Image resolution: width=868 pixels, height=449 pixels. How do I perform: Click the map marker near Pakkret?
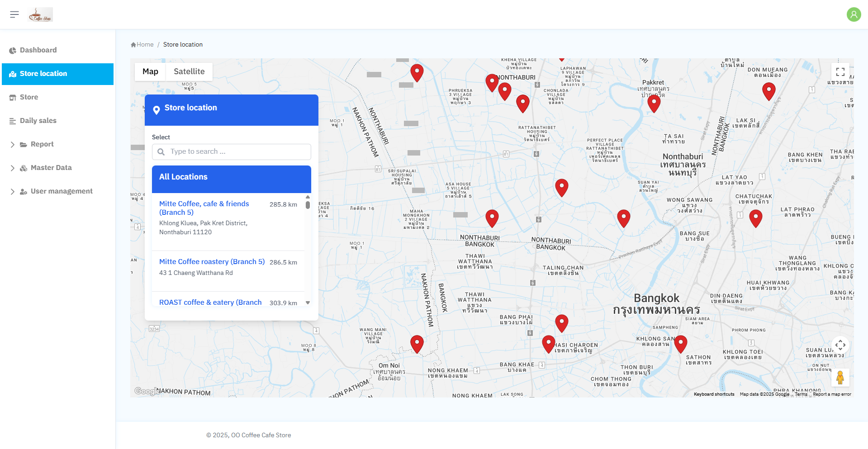point(654,103)
